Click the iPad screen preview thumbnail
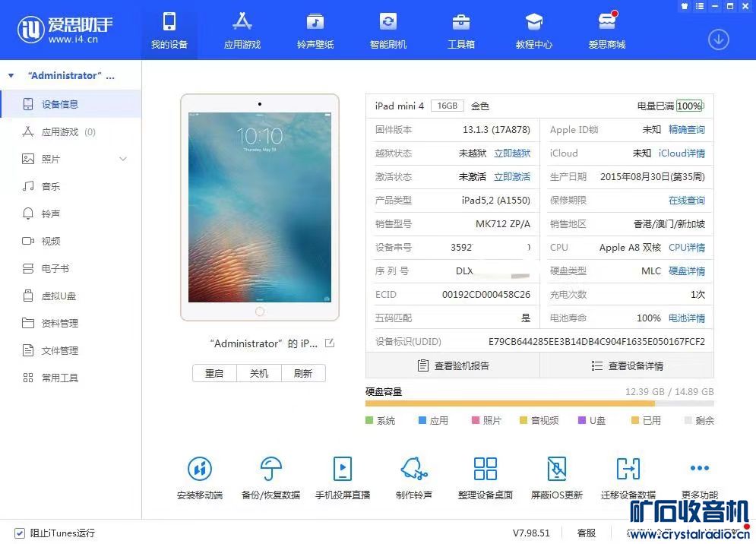 click(x=259, y=207)
